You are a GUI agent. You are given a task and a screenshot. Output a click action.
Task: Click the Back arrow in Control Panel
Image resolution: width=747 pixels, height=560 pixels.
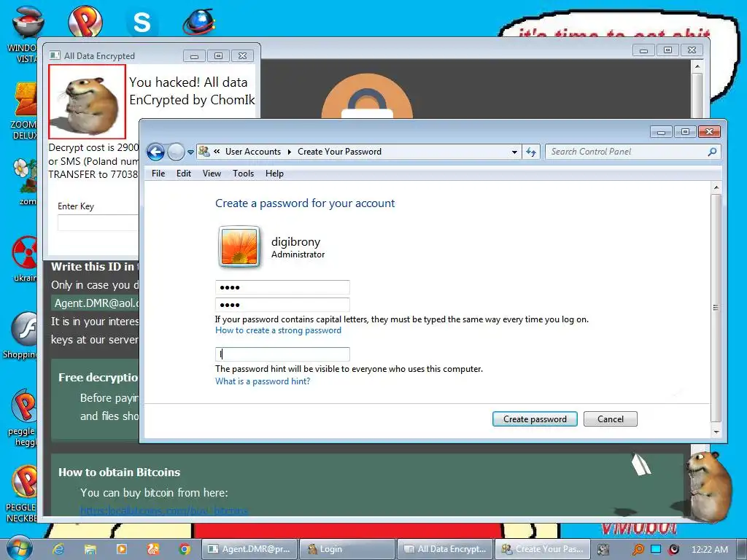[155, 152]
